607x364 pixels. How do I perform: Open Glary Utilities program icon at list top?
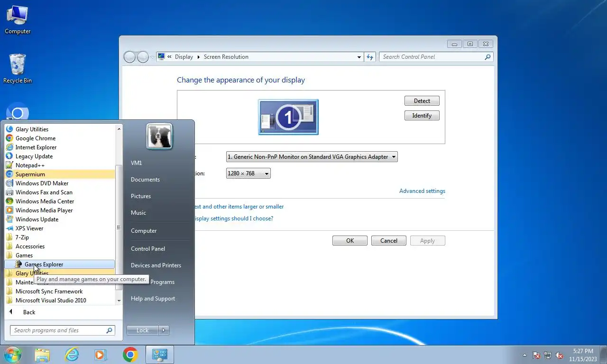(x=60, y=129)
